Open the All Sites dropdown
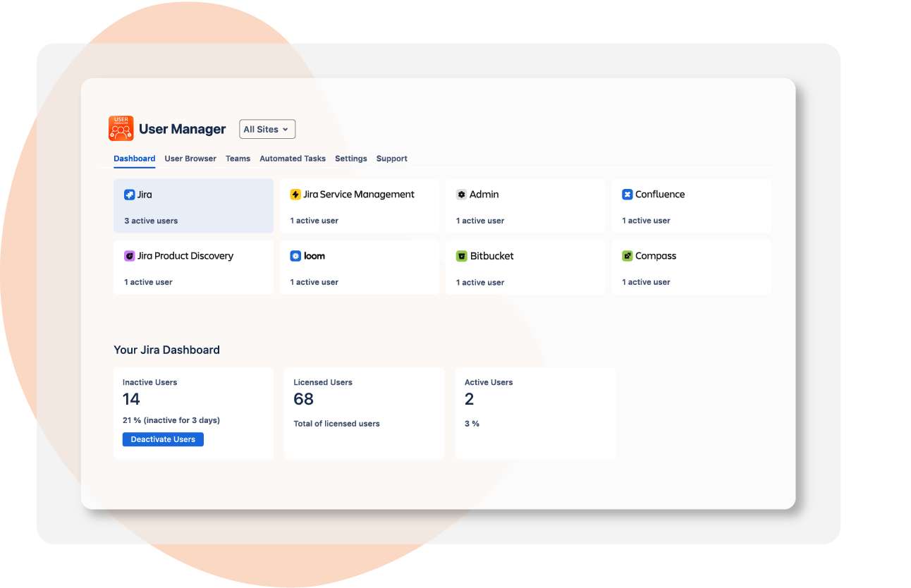The width and height of the screenshot is (911, 588). tap(267, 129)
